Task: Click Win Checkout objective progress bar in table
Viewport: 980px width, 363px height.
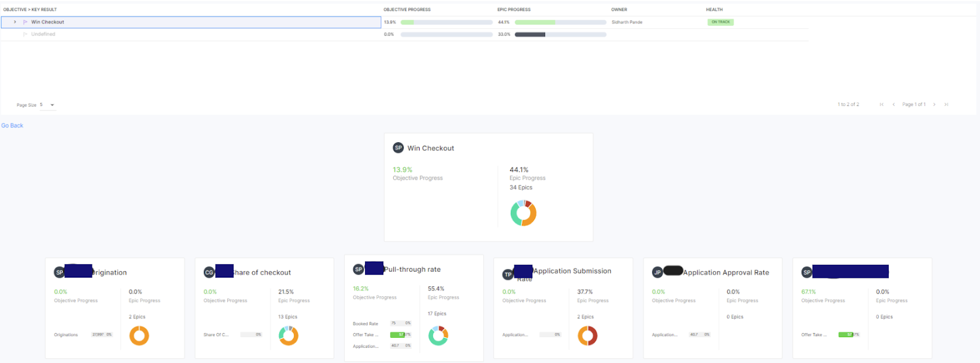Action: coord(447,22)
